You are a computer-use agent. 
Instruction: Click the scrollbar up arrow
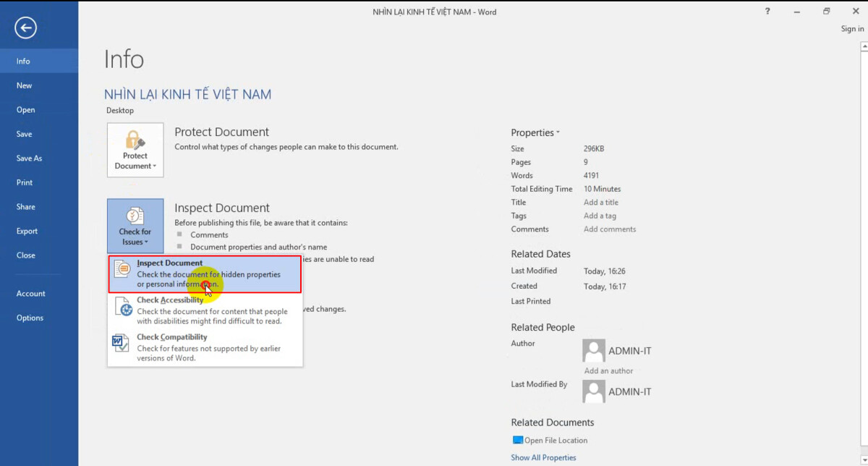863,45
